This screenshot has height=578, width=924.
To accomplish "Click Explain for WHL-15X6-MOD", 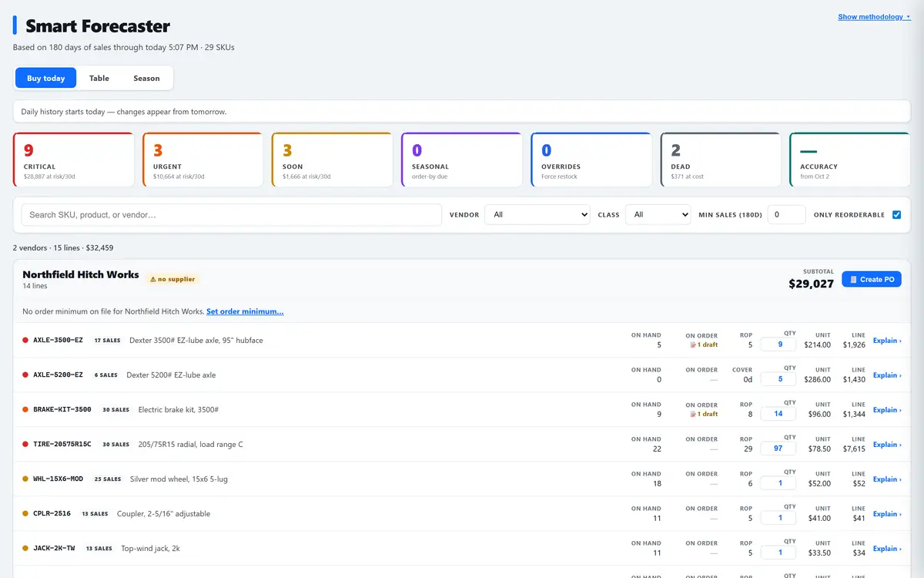I will pos(887,479).
